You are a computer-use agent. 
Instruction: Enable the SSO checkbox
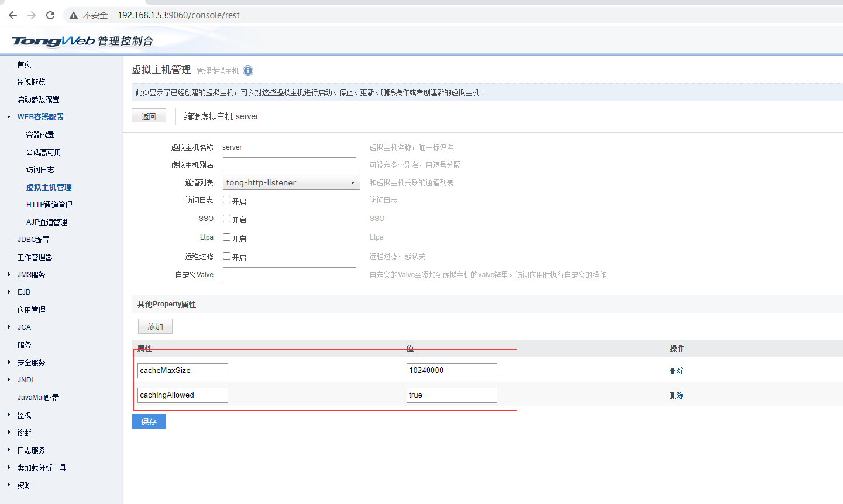[226, 219]
